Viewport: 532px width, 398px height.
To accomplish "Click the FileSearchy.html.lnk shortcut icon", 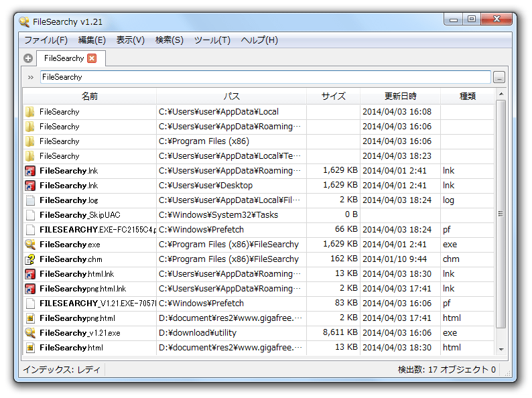I will (30, 274).
